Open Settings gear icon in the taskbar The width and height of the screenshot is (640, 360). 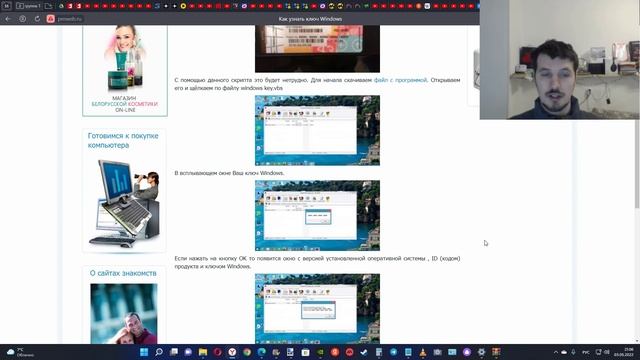tap(482, 352)
